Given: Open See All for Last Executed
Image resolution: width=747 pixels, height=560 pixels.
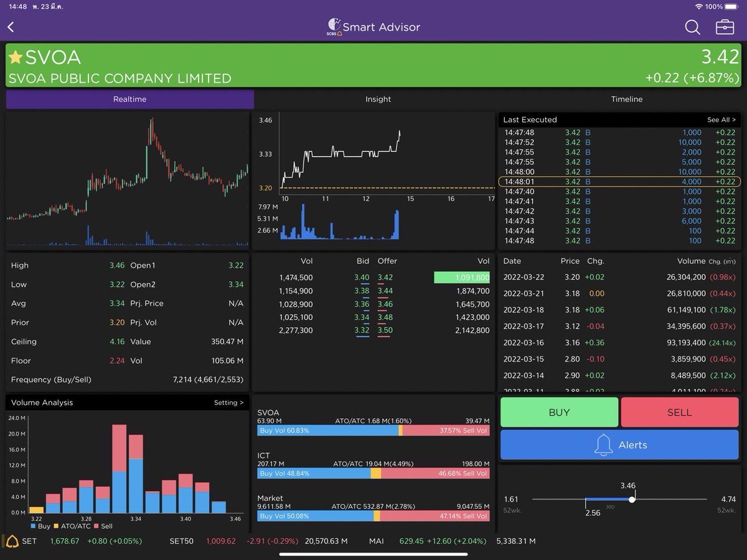Looking at the screenshot, I should point(721,119).
